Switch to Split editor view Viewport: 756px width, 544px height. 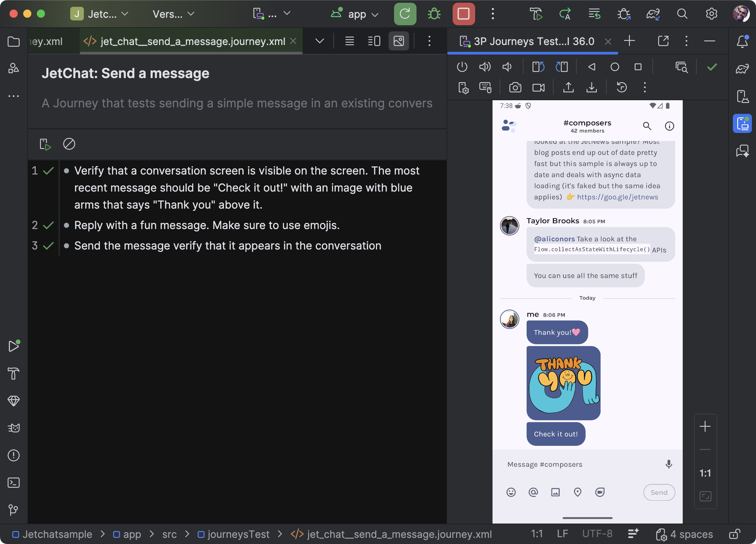coord(374,41)
